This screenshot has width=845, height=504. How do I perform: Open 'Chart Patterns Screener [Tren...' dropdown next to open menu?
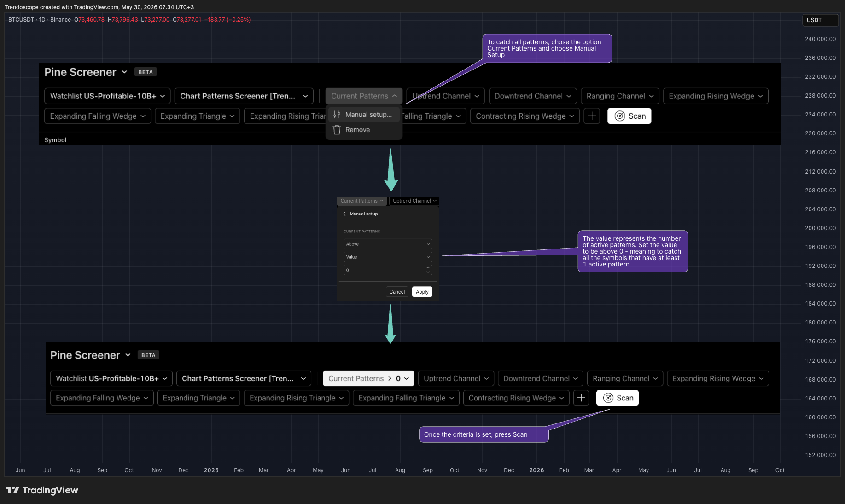pos(244,96)
